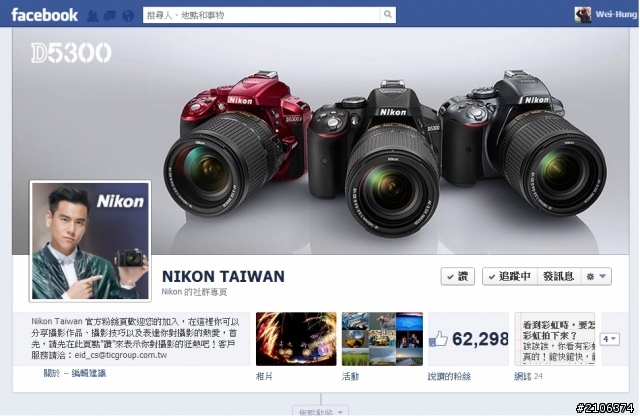640x416 pixels.
Task: Open the 關於 about link
Action: click(x=52, y=373)
